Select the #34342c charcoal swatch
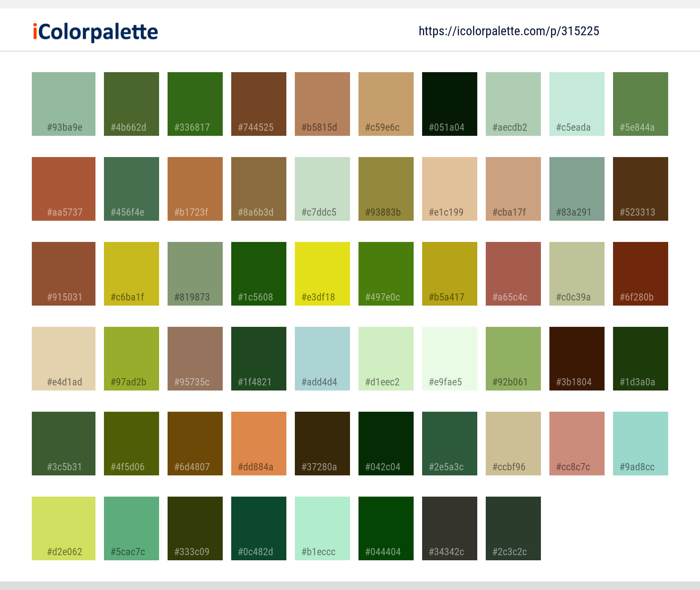Viewport: 700px width, 590px height. pyautogui.click(x=450, y=528)
